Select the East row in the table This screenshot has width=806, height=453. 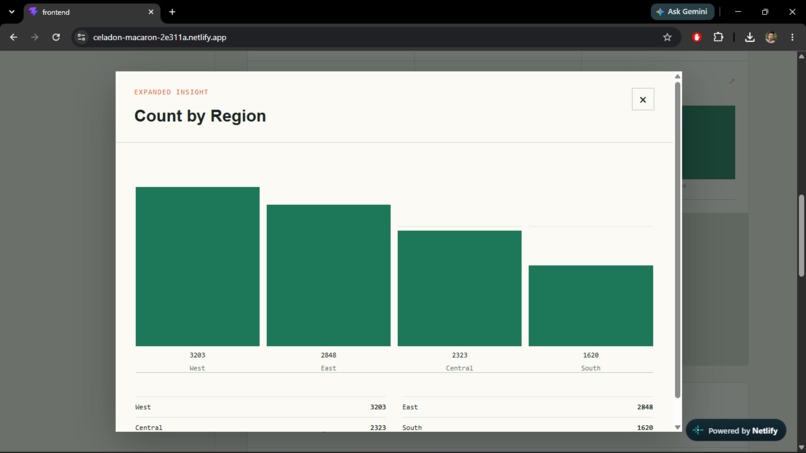coord(527,407)
